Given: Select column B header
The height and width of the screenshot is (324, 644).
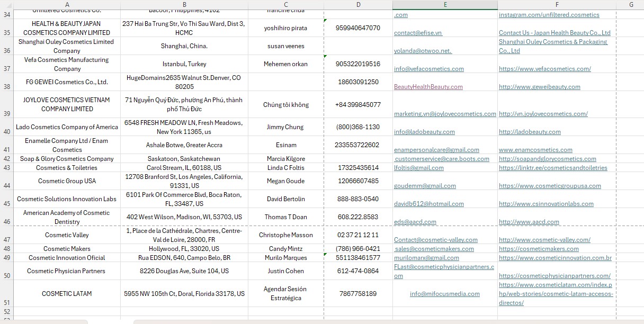Looking at the screenshot, I should click(184, 5).
